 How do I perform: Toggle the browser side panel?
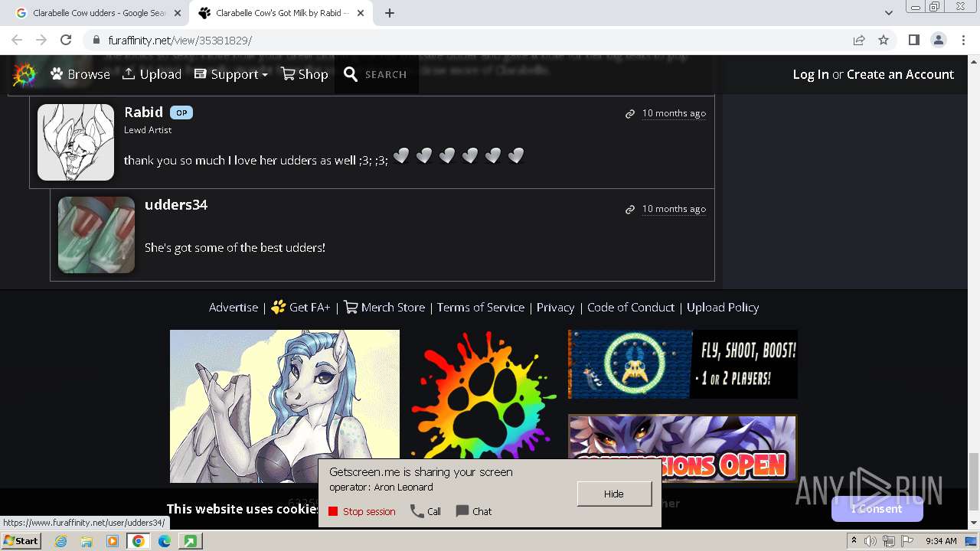pos(913,40)
